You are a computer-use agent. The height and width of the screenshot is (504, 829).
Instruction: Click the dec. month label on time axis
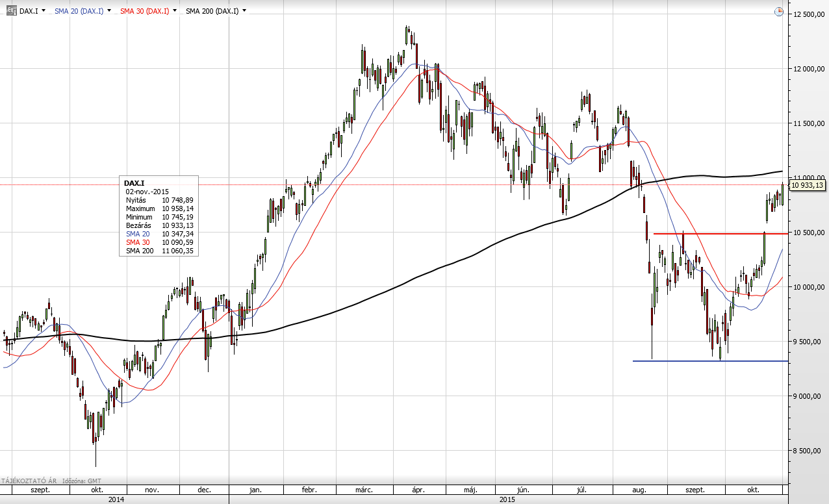click(x=203, y=490)
